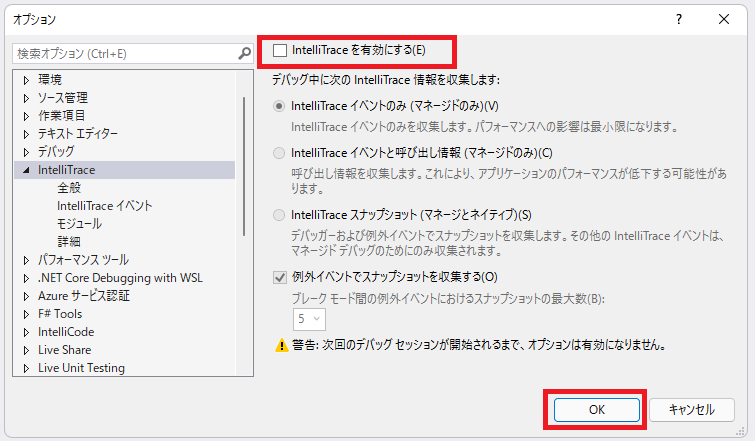Expand the テキスト エディター tree node arrow

point(26,134)
